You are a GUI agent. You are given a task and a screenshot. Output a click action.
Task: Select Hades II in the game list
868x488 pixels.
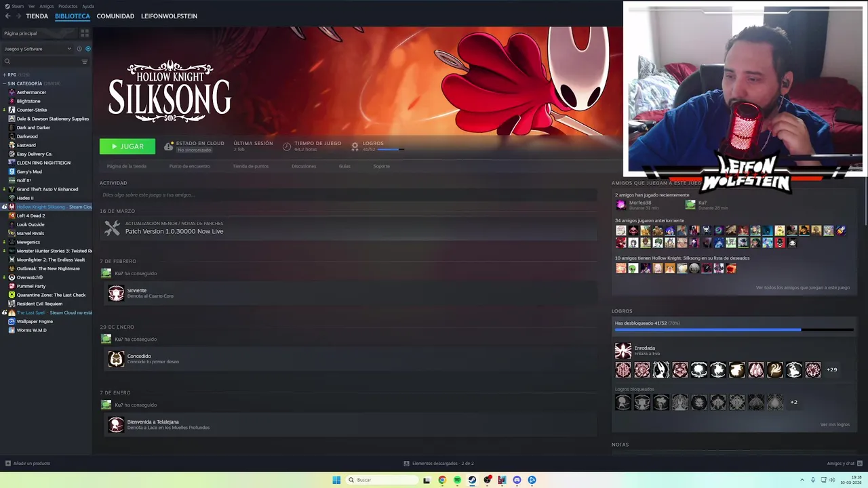[25, 198]
